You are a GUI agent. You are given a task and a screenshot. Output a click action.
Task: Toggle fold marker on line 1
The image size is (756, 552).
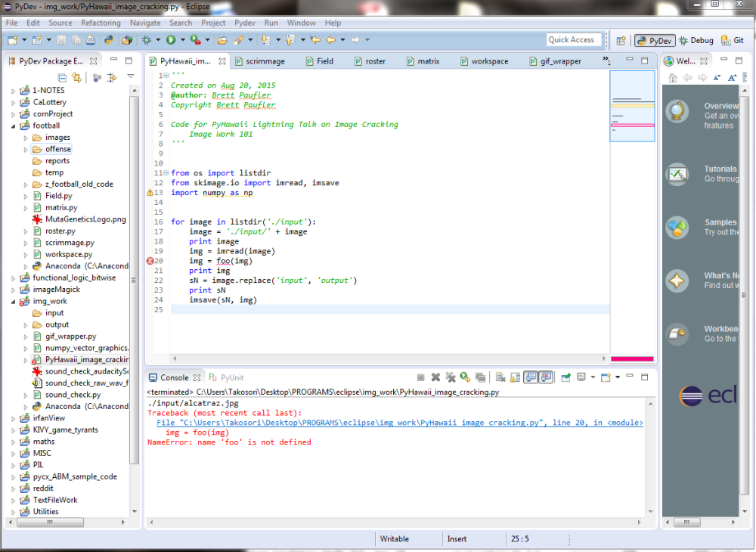coord(166,75)
